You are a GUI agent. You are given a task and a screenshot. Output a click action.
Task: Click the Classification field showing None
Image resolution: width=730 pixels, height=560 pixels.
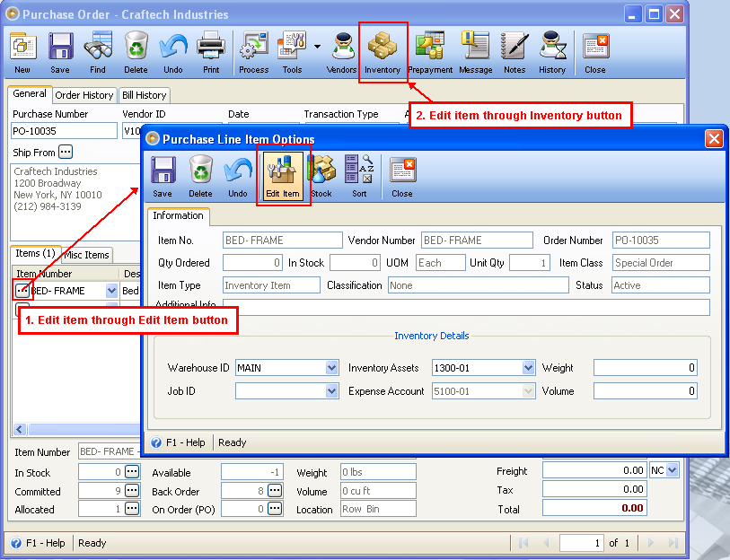(x=478, y=285)
